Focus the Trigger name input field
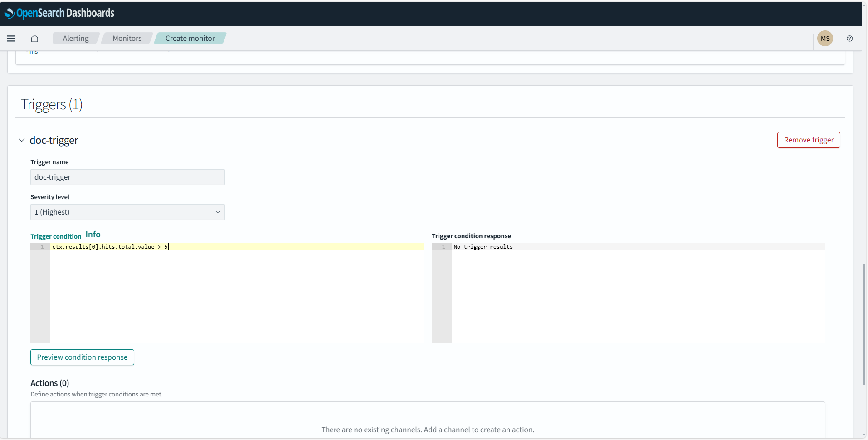Viewport: 868px width, 440px height. point(127,177)
